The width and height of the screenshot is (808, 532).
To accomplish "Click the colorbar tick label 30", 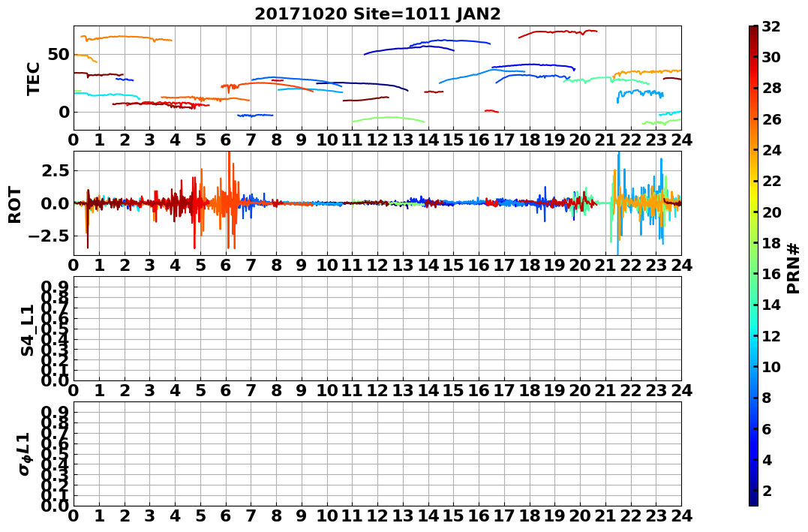I will [771, 57].
